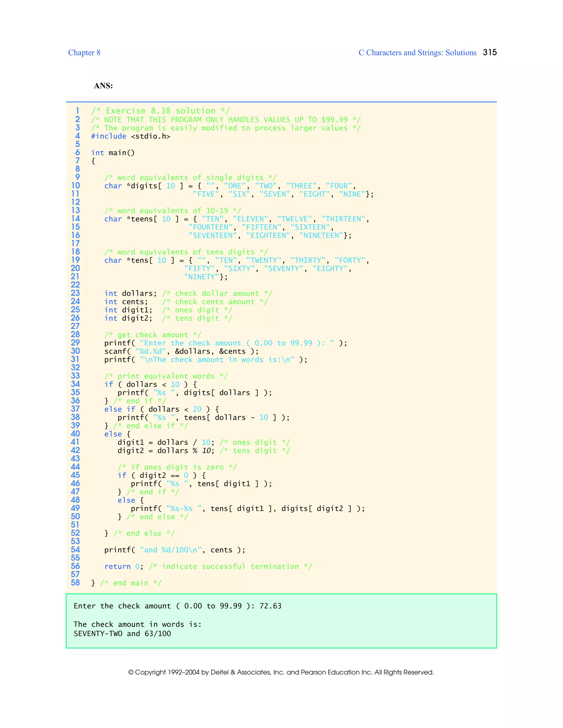
Task: Click the '*digits[ 10 ]' array declaration
Action: click(155, 186)
